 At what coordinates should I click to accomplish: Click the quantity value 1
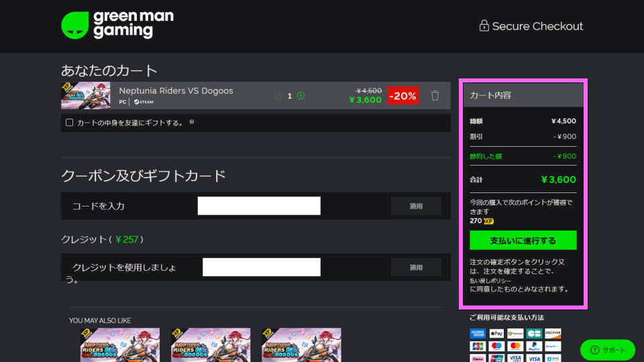pyautogui.click(x=290, y=96)
